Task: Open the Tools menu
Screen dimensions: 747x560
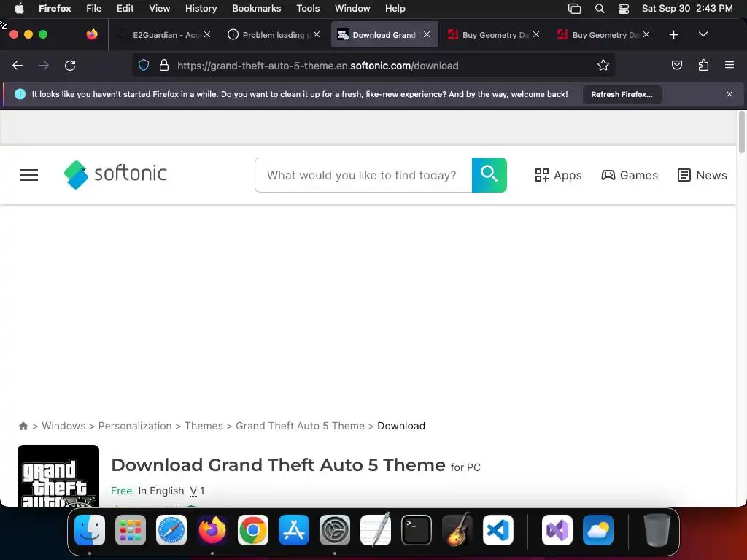Action: click(308, 9)
